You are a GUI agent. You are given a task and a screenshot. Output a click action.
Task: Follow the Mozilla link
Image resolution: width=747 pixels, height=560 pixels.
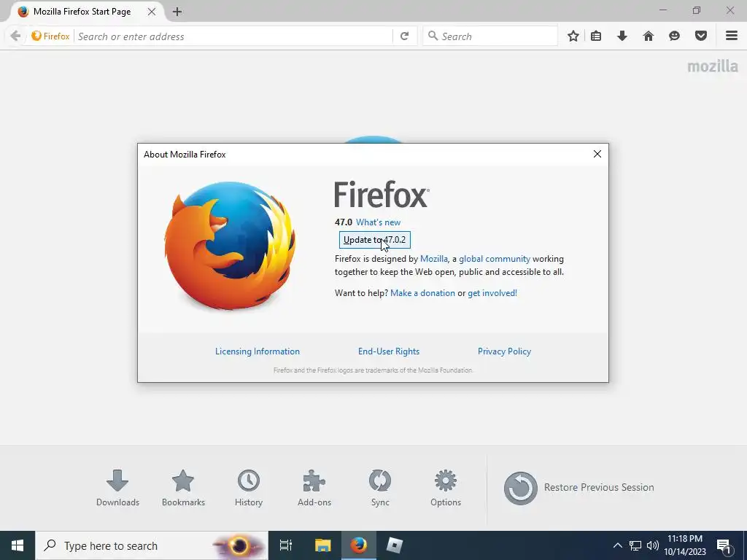(433, 259)
